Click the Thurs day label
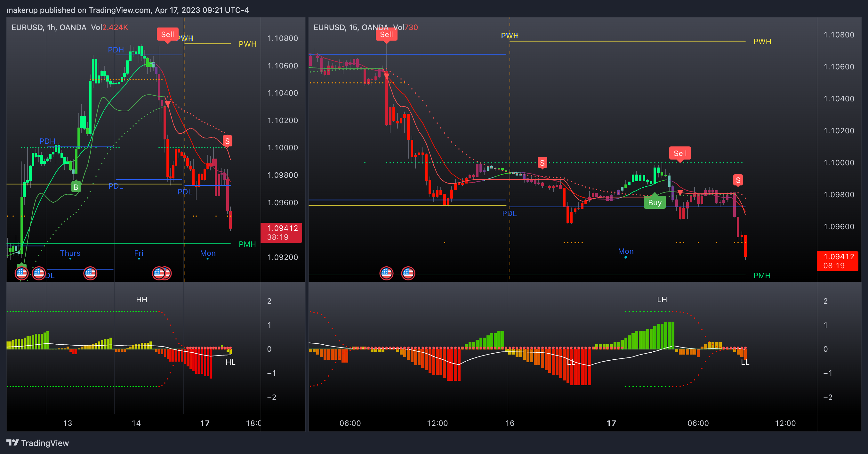The height and width of the screenshot is (454, 868). 70,253
